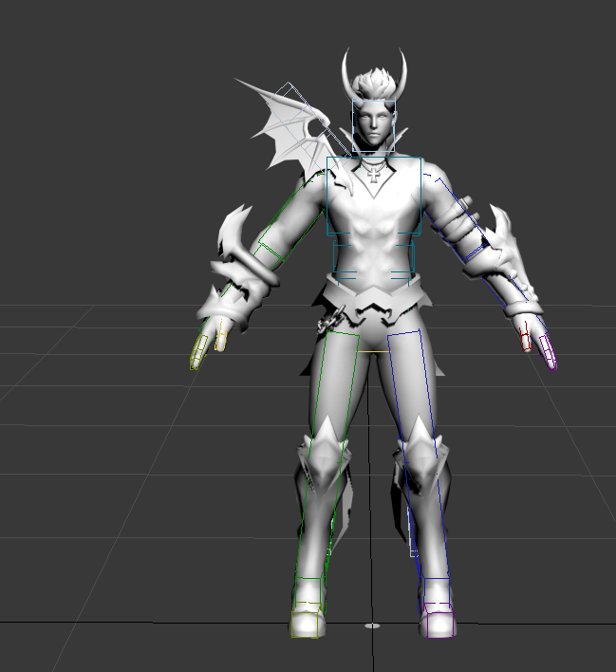Select the purple finger bone
This screenshot has width=616, height=672.
click(x=548, y=351)
